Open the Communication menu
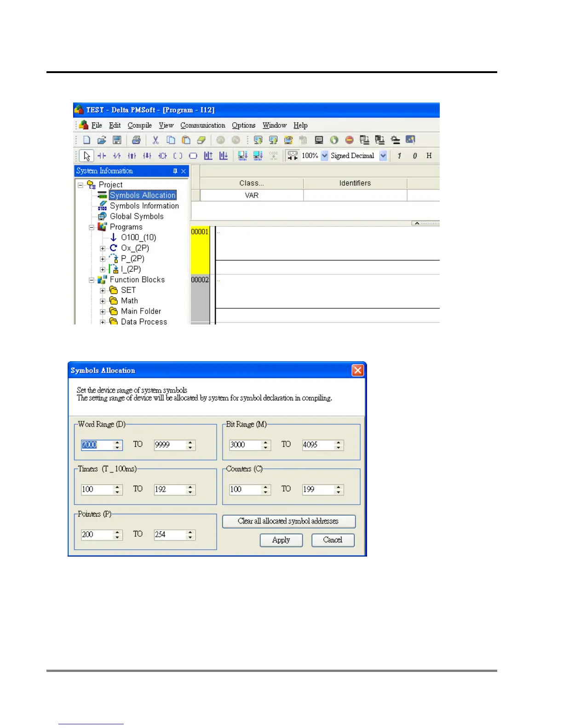The image size is (563, 728). (203, 125)
